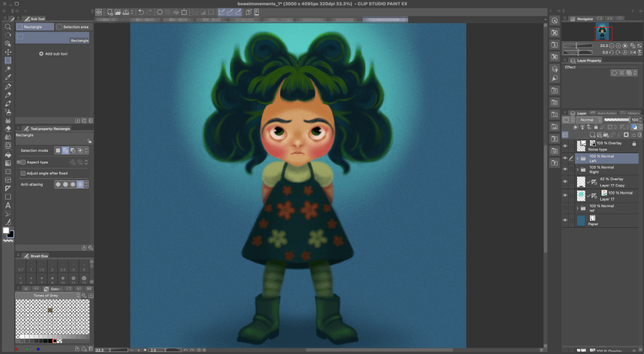
Task: Select the Auto select magic wand tool
Action: (x=8, y=69)
